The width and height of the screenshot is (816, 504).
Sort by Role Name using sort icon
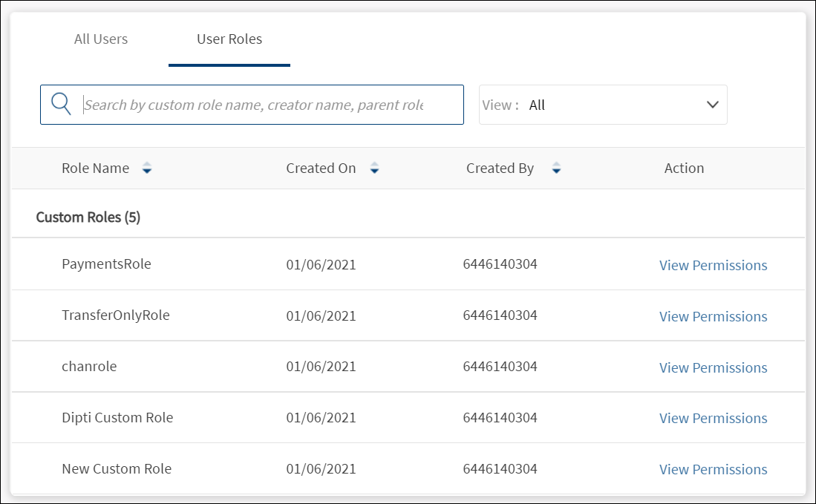pos(147,168)
